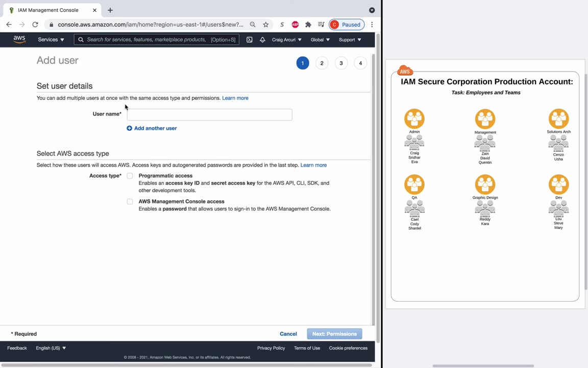Image resolution: width=588 pixels, height=368 pixels.
Task: Open the Services dropdown menu
Action: pyautogui.click(x=51, y=39)
